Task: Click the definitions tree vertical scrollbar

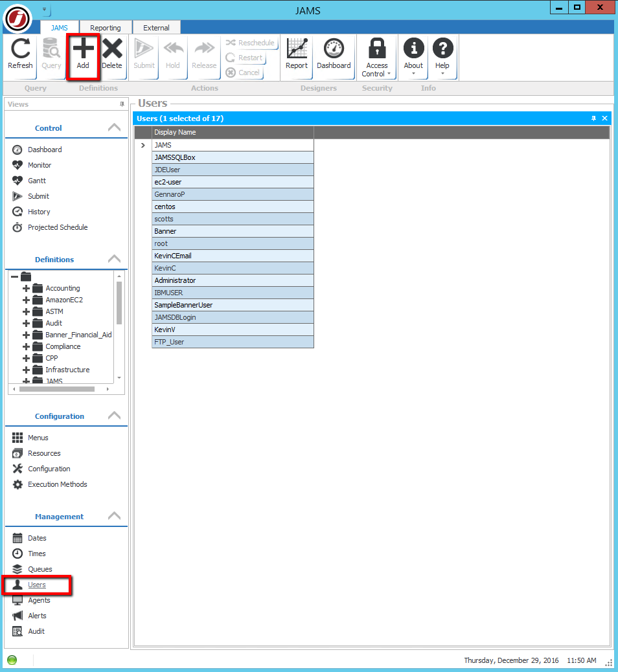Action: click(x=119, y=303)
